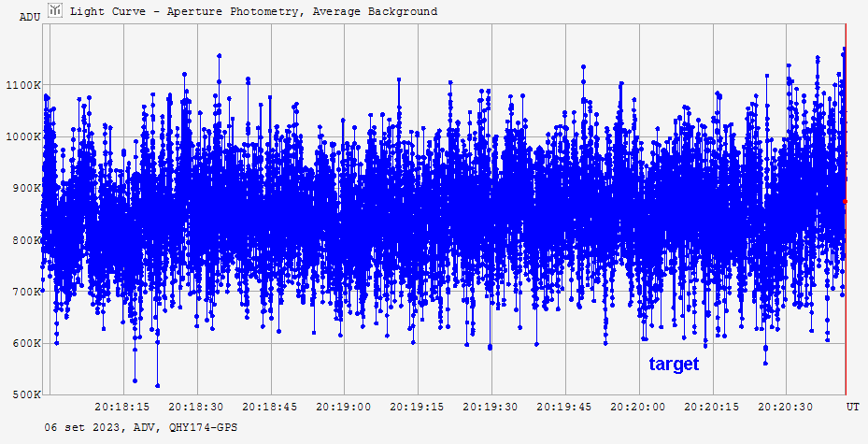
Task: Click the 20:19:30 time label
Action: coord(491,407)
